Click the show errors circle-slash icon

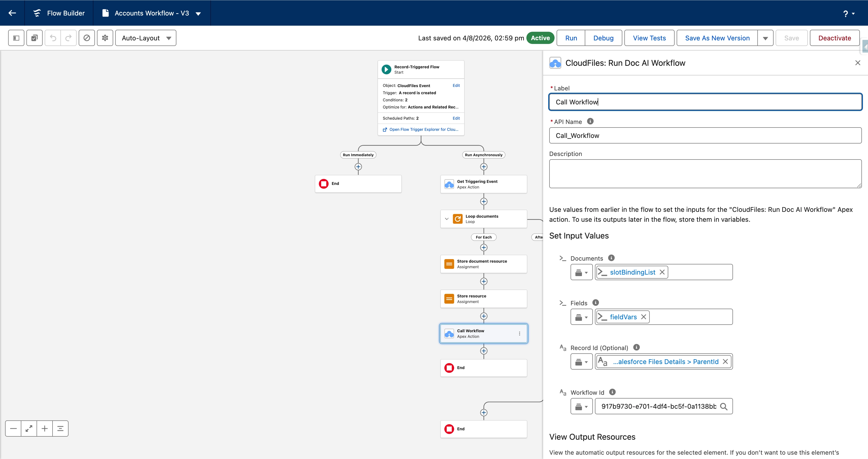coord(87,38)
